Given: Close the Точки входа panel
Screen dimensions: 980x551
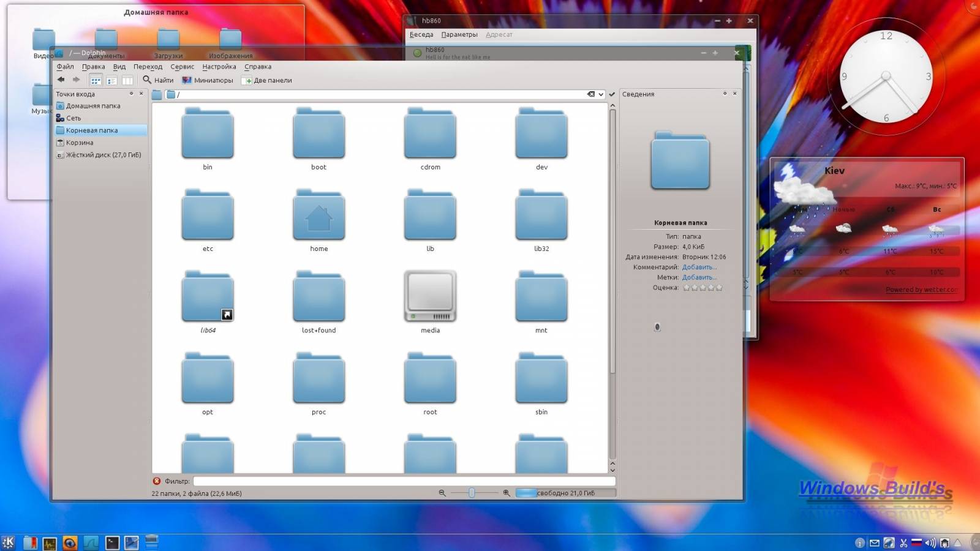Looking at the screenshot, I should tap(141, 94).
